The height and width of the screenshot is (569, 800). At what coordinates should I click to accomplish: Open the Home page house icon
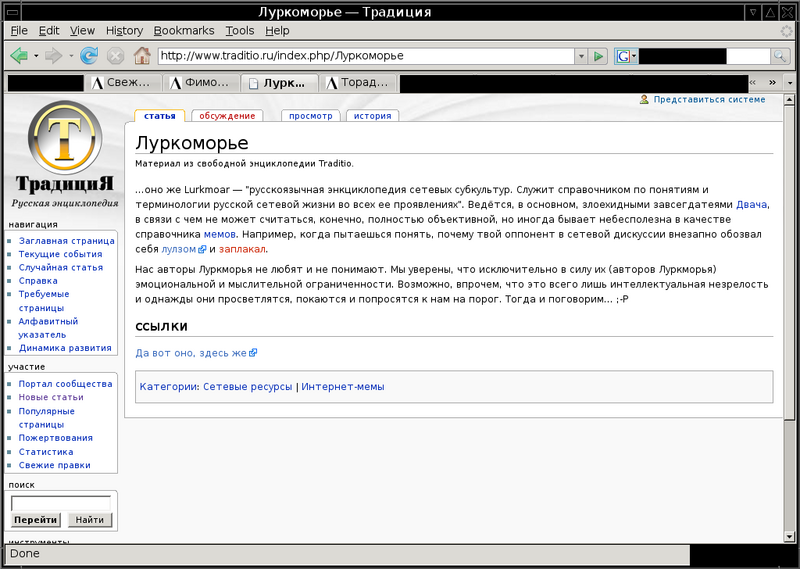142,56
